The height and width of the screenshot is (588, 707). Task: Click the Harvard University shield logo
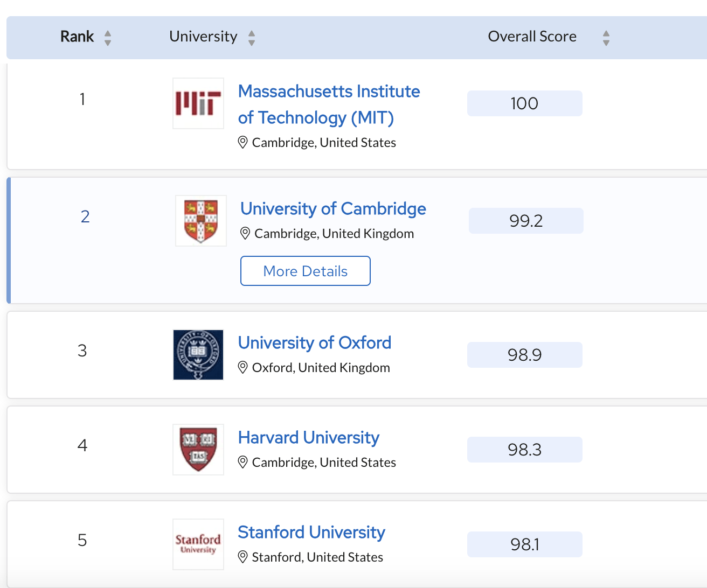(198, 450)
